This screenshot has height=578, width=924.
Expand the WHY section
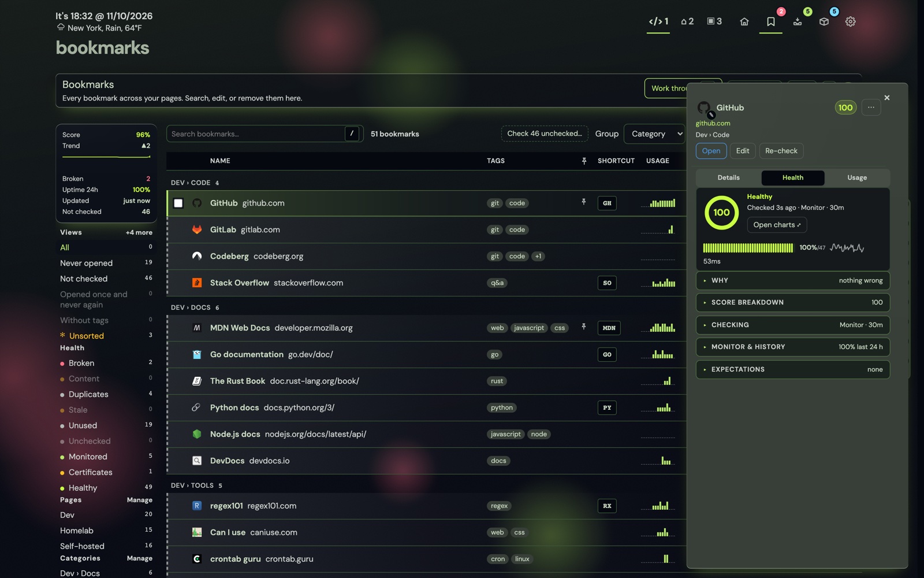point(793,280)
